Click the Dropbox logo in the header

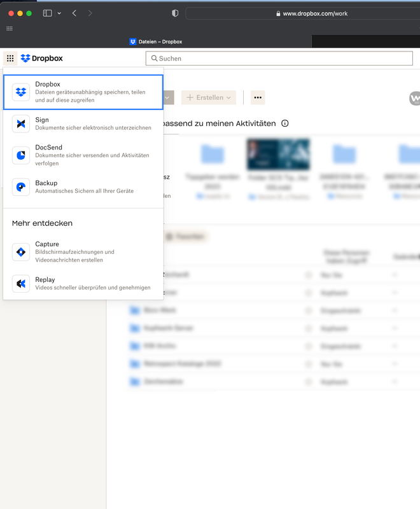[x=42, y=58]
